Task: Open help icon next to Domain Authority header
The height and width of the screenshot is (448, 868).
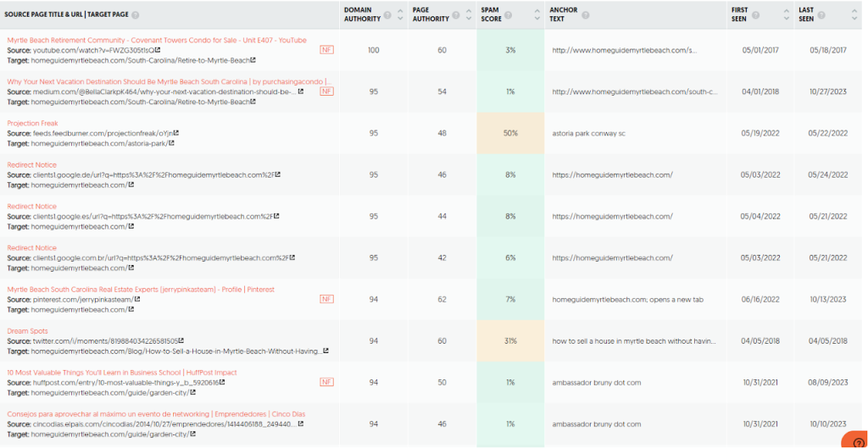Action: (387, 14)
